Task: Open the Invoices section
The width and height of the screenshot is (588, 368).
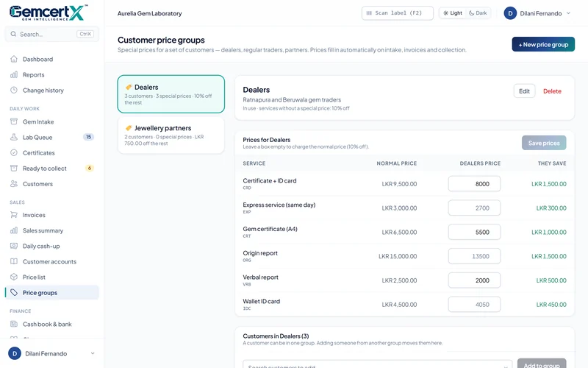Action: (x=51, y=215)
